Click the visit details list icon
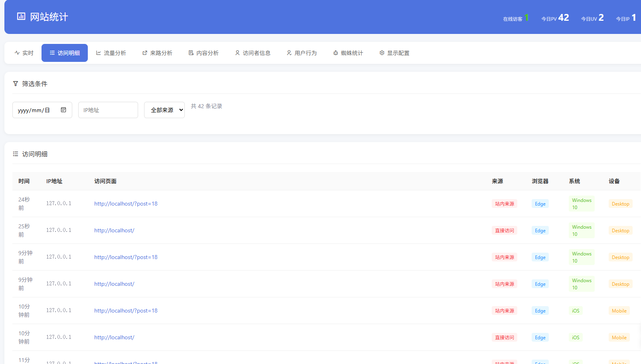Screen dimensions: 641x364 (x=16, y=154)
